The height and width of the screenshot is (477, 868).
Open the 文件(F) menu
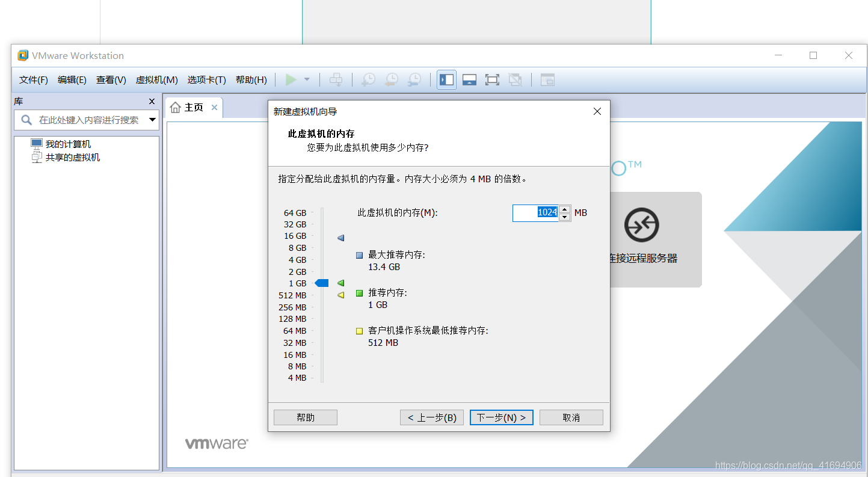pos(34,80)
